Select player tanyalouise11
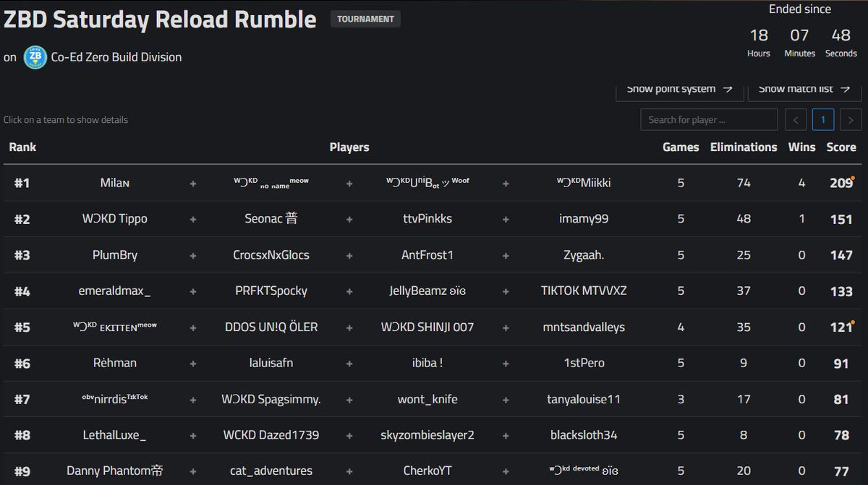The image size is (868, 485). pyautogui.click(x=584, y=400)
